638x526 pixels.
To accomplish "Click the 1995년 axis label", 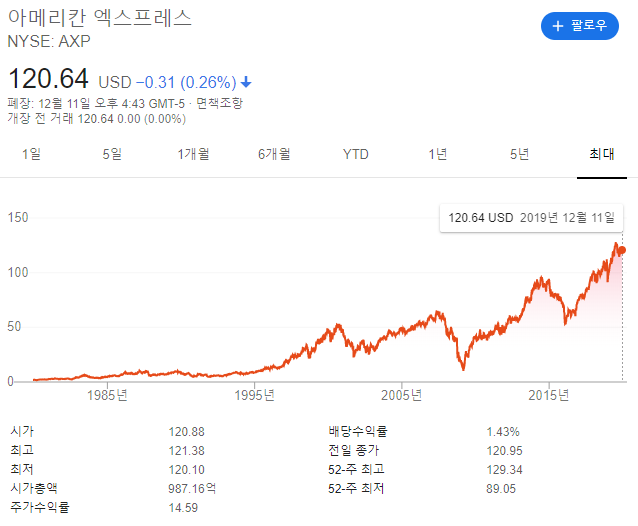I will pos(255,395).
